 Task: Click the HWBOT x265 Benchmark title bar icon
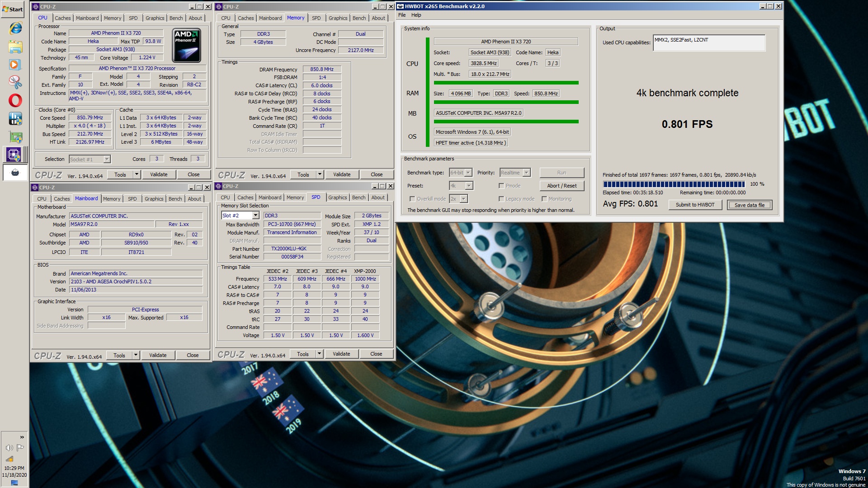pos(400,6)
